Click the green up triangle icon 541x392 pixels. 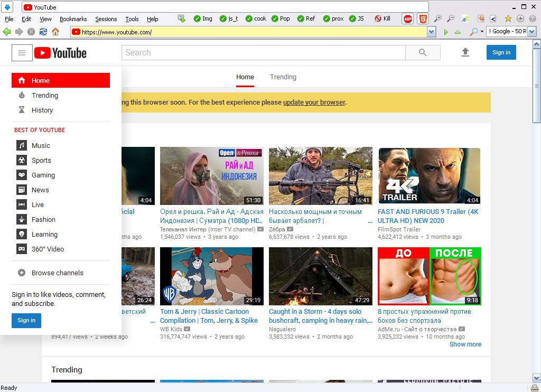click(458, 32)
